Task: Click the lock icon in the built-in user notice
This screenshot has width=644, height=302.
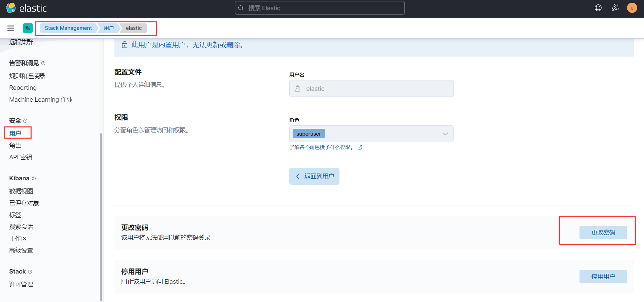Action: 125,45
